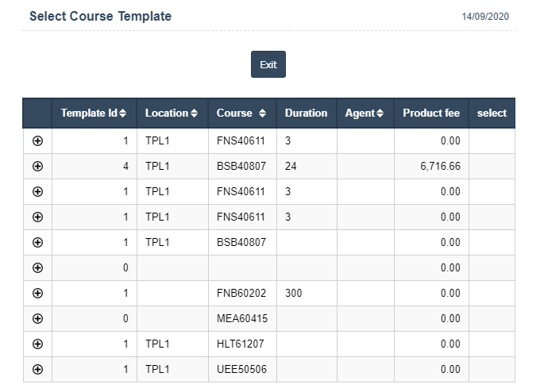Screen dimensions: 544x392
Task: Click the UEE50506 course cell
Action: 241,369
